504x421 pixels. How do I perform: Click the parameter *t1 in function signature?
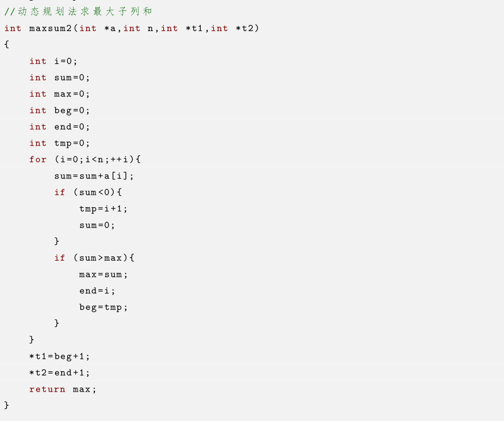[196, 28]
